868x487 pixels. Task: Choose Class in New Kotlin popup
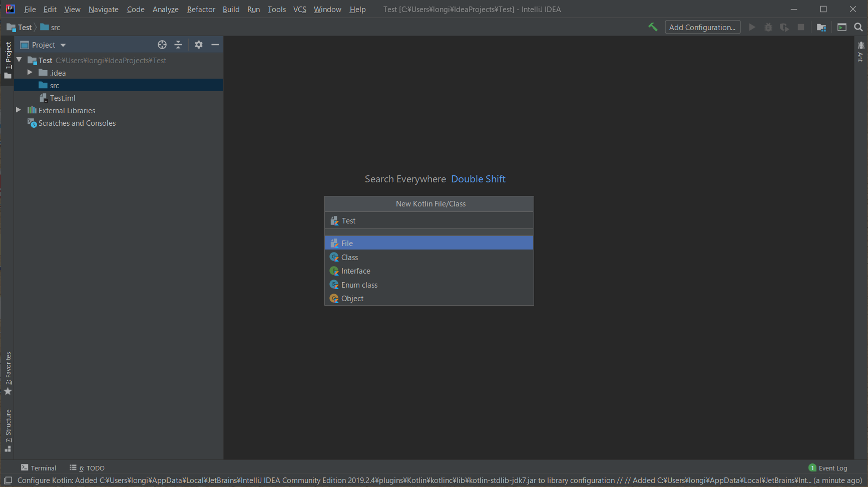pyautogui.click(x=429, y=257)
